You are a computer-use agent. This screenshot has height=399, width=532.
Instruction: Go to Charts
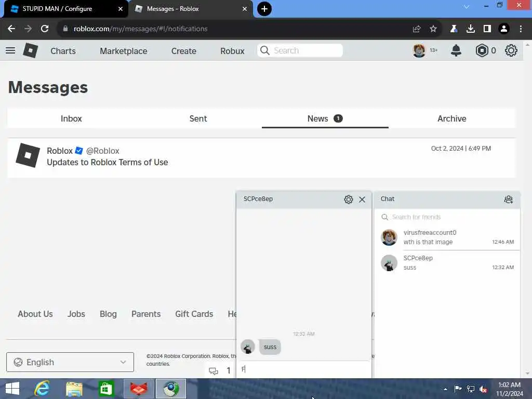click(63, 51)
